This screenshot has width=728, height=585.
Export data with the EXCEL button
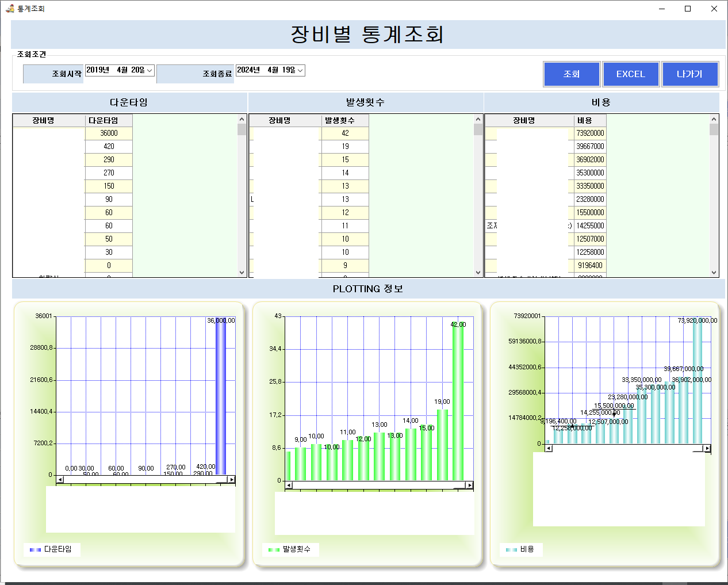(631, 74)
